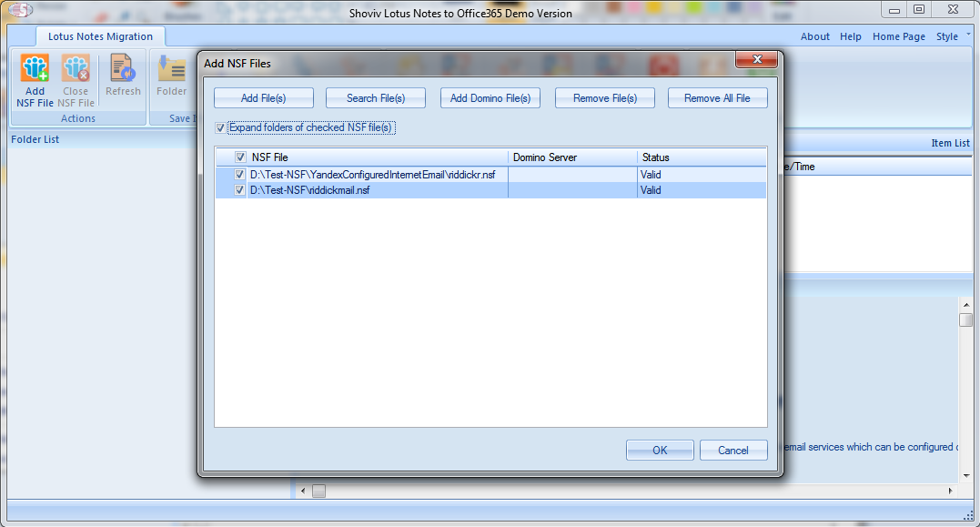Toggle Expand folders of checked NSF file(s)
The height and width of the screenshot is (527, 980).
click(220, 127)
